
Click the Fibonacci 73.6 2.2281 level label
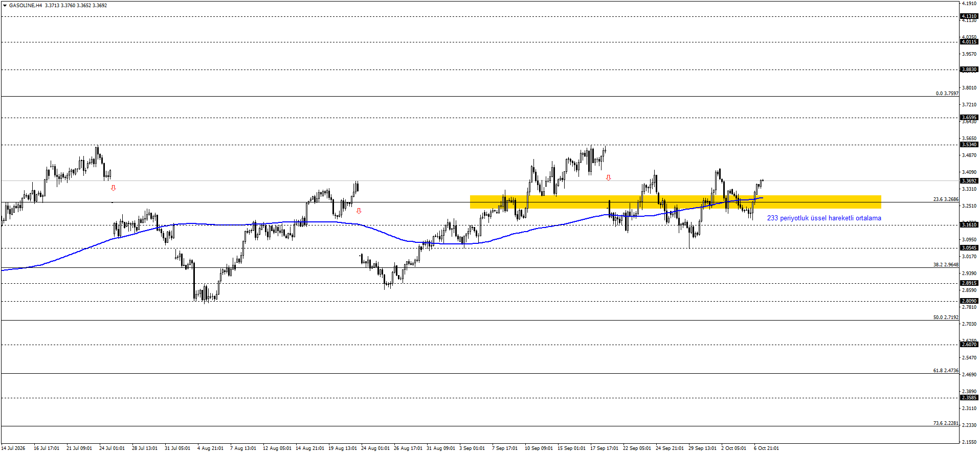coord(946,423)
